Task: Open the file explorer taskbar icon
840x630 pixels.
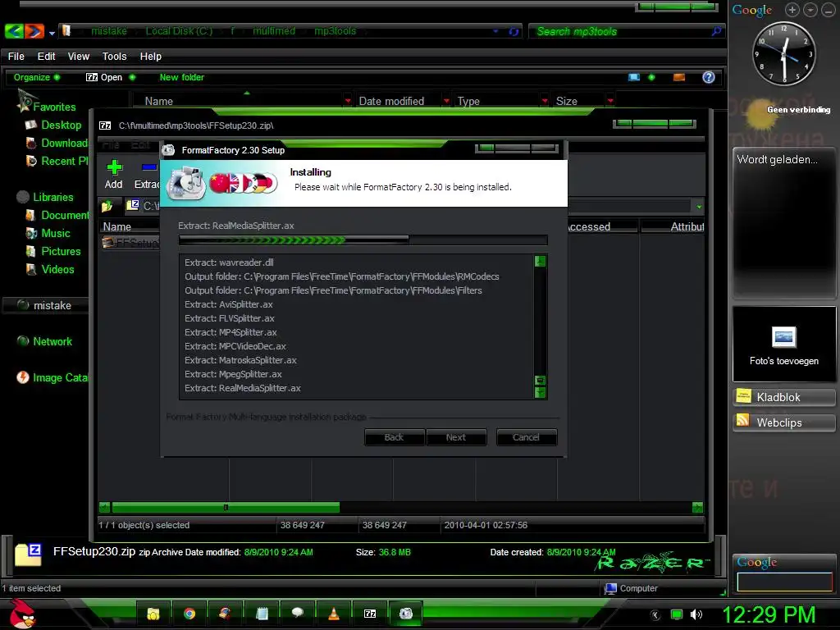Action: coord(153,614)
